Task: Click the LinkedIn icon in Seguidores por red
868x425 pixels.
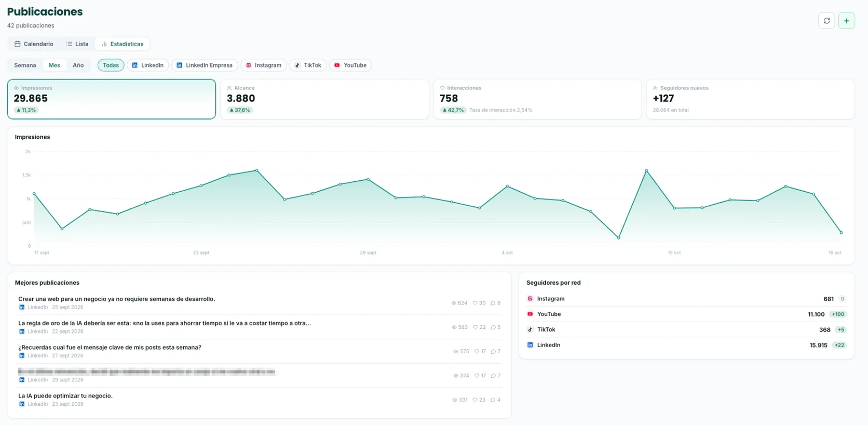Action: click(530, 345)
